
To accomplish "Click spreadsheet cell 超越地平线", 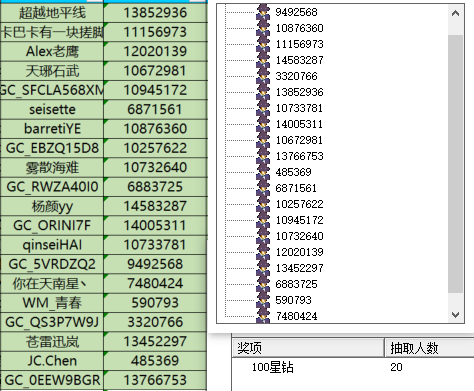I will point(52,13).
